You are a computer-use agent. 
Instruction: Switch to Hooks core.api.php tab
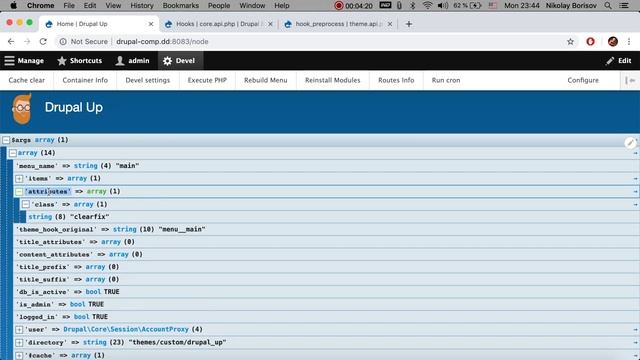tap(218, 24)
